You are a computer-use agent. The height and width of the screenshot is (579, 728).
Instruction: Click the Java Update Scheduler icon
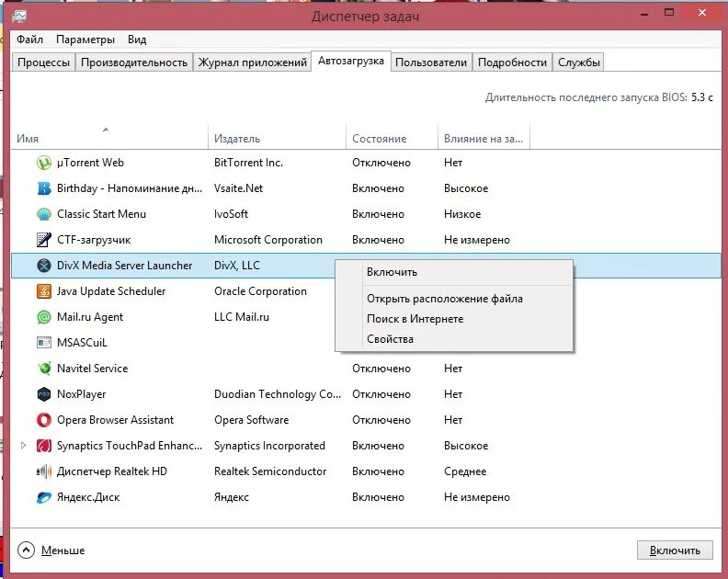click(x=43, y=291)
